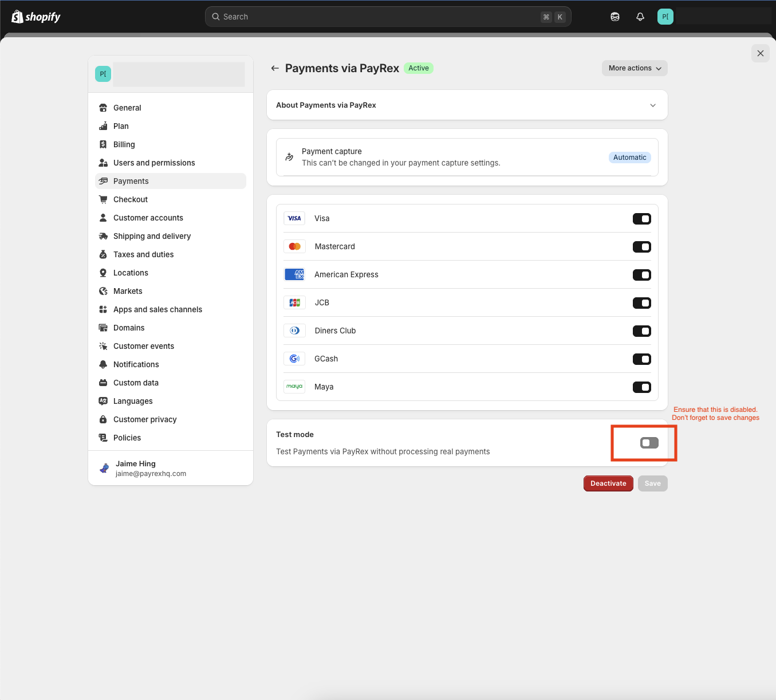Screen dimensions: 776x700
Task: Click the GCash payment icon
Action: [294, 358]
